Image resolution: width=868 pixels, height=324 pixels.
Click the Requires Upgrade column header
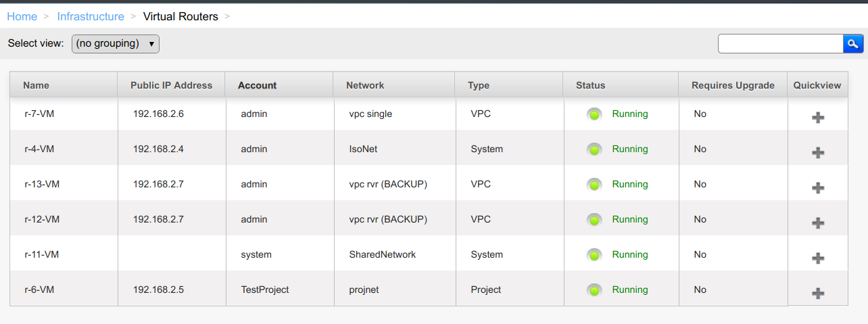click(x=733, y=85)
